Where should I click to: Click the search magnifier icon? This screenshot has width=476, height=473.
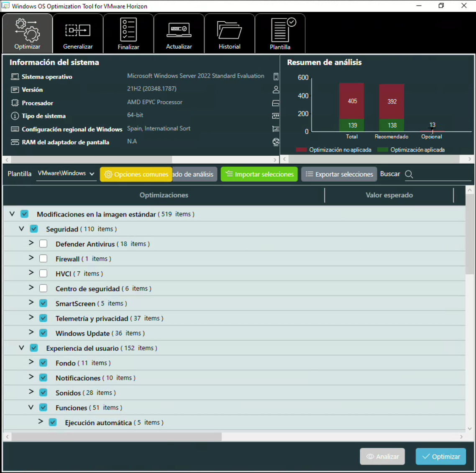(409, 174)
